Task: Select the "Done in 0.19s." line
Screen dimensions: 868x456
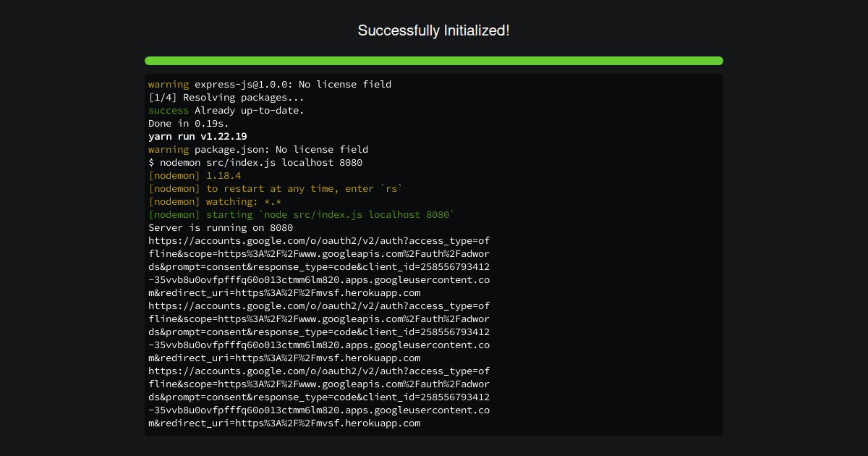Action: coord(189,124)
